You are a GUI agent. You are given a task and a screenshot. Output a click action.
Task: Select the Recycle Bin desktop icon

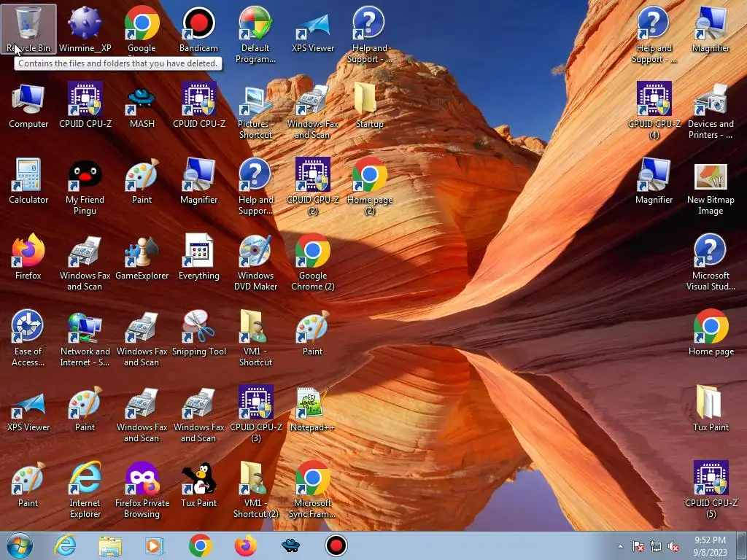pos(28,28)
